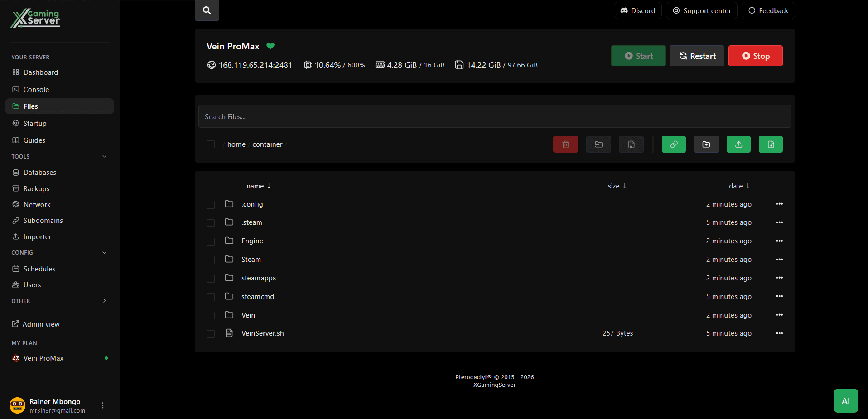Open the Console page in sidebar
Screen dimensions: 868x419
pyautogui.click(x=35, y=89)
